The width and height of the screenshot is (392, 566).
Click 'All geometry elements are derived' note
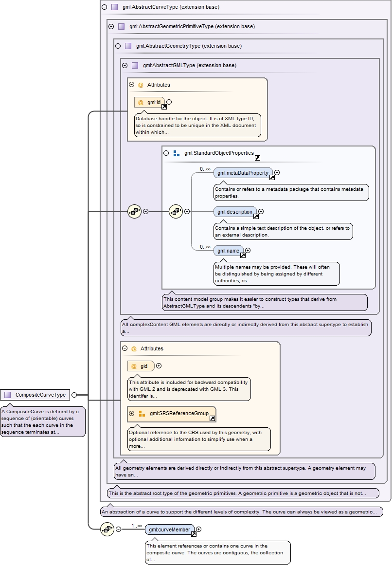pyautogui.click(x=245, y=472)
